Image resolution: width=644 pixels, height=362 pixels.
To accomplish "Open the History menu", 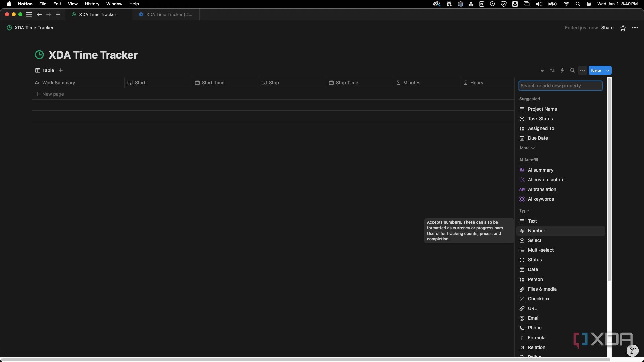I will (92, 4).
